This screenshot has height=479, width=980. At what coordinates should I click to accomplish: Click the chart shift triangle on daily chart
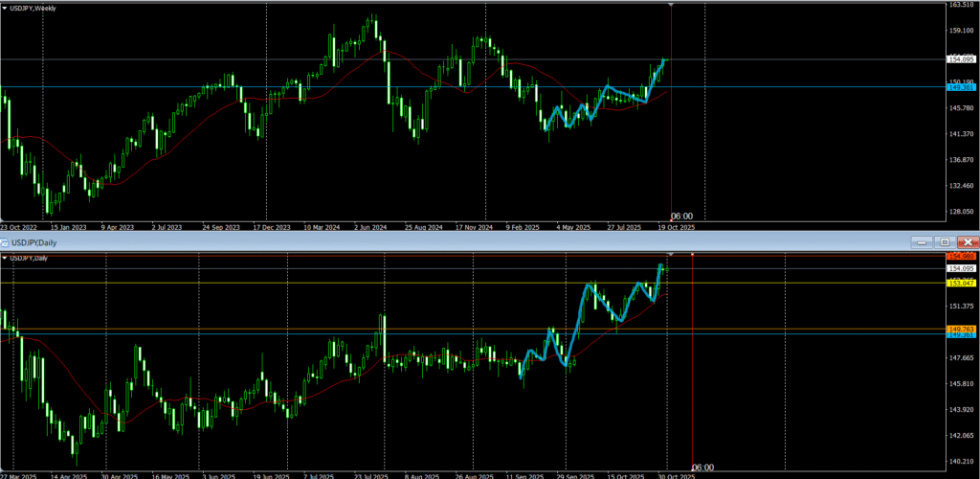(x=670, y=255)
